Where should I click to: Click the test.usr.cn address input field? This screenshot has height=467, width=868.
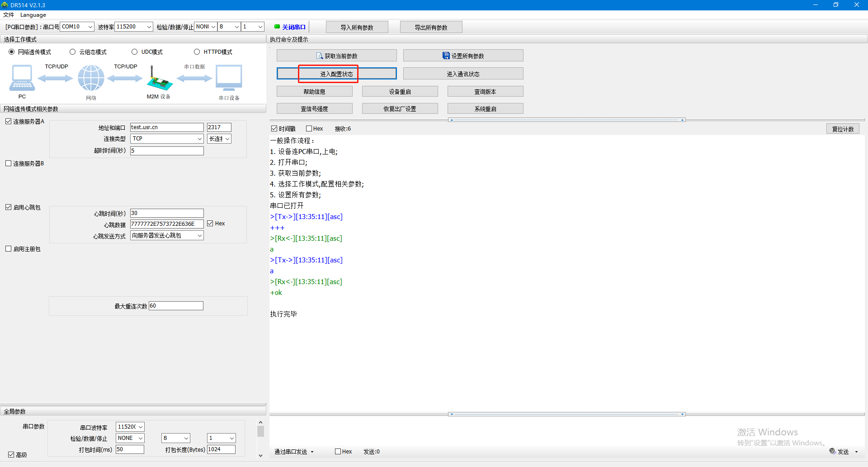point(167,127)
